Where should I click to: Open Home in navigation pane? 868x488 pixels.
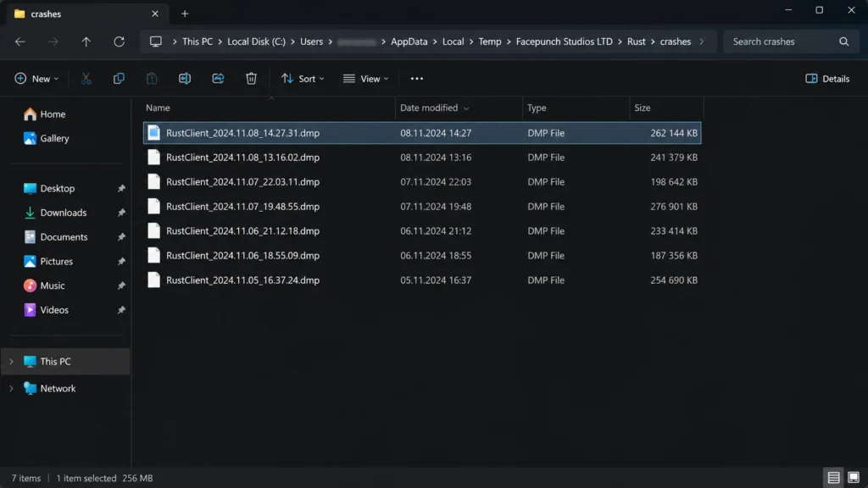45,114
